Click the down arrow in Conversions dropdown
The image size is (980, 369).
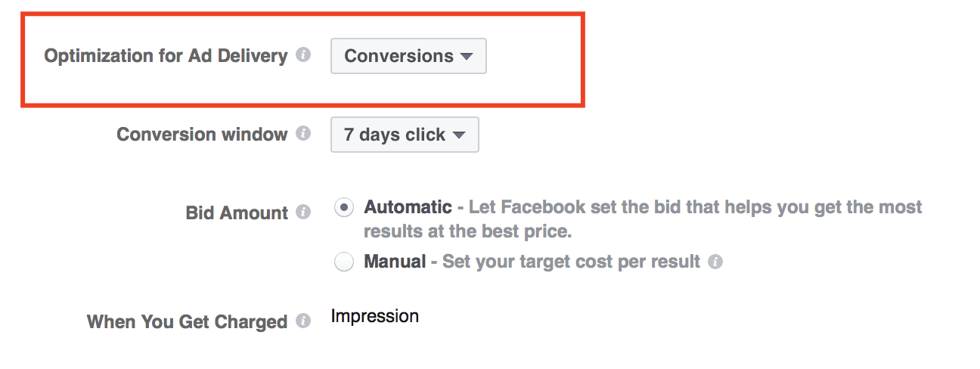click(467, 57)
